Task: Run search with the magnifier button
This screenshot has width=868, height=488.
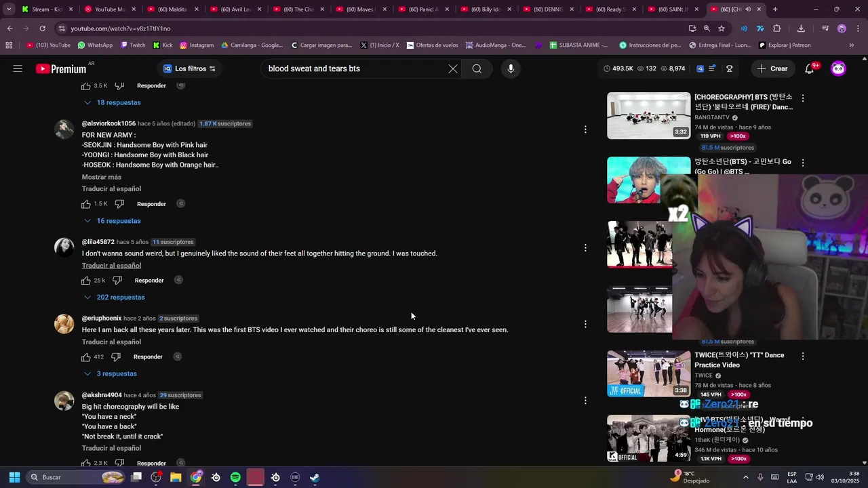Action: pyautogui.click(x=477, y=68)
